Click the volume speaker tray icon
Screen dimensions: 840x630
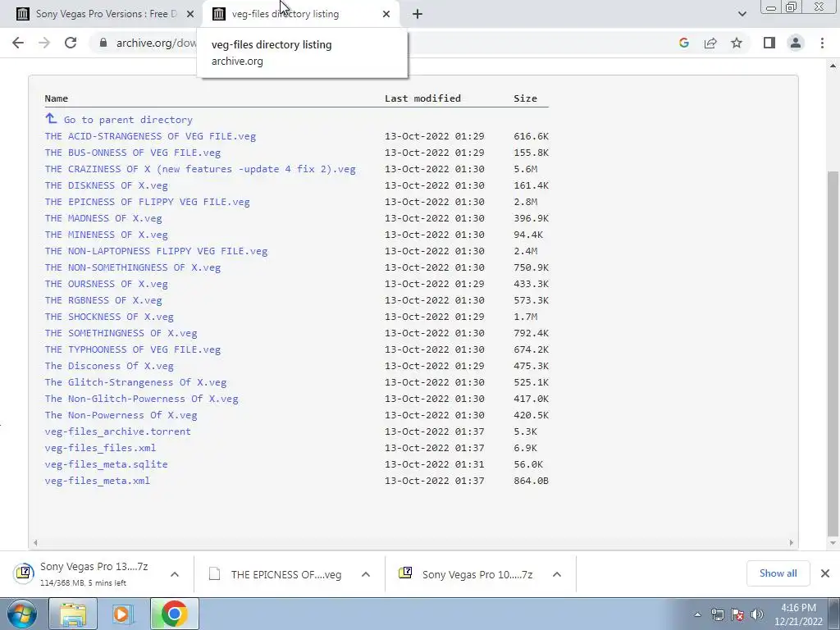click(x=756, y=614)
